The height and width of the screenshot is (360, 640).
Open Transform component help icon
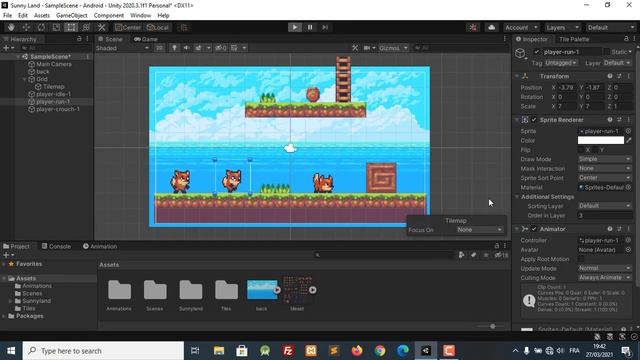pos(610,76)
